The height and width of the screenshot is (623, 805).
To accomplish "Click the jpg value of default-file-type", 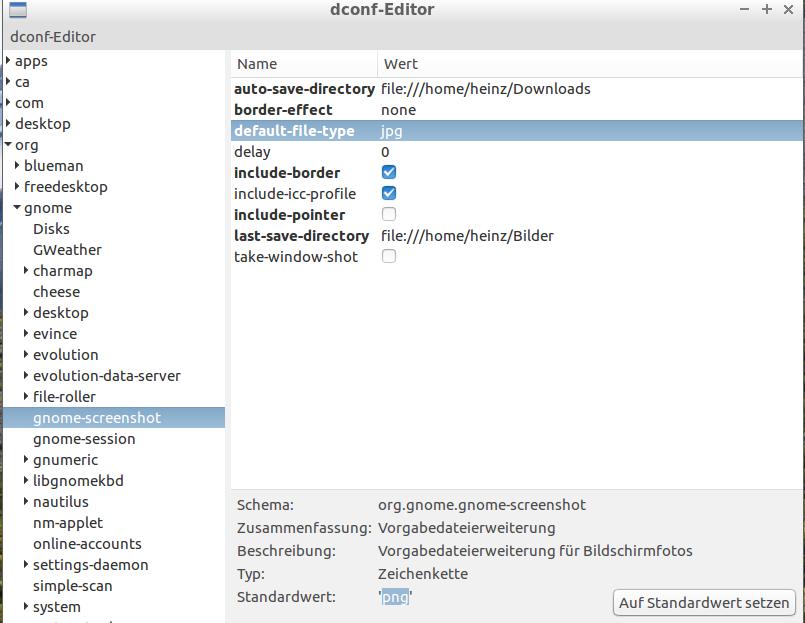I will click(391, 131).
